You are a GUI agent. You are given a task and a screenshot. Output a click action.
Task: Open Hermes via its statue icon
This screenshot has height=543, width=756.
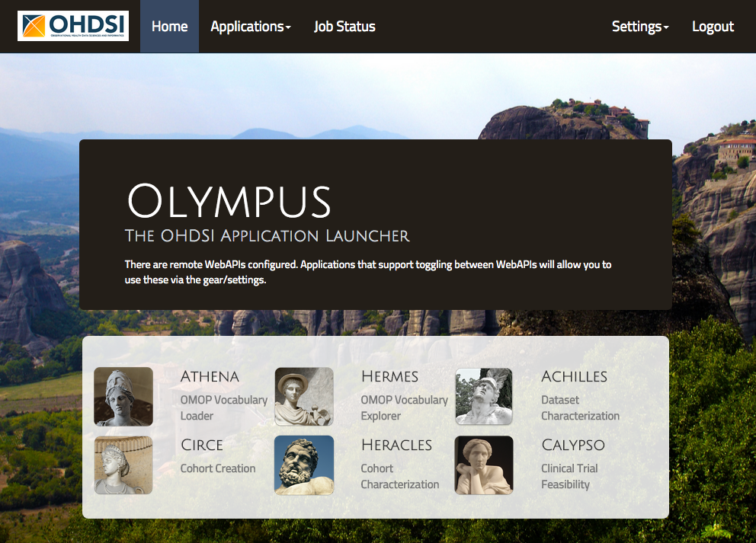[304, 396]
